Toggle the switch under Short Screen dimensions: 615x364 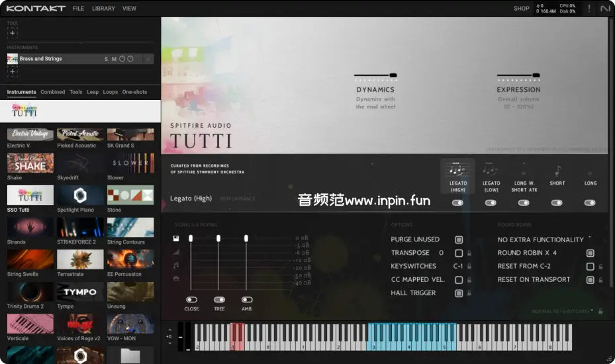tap(557, 203)
